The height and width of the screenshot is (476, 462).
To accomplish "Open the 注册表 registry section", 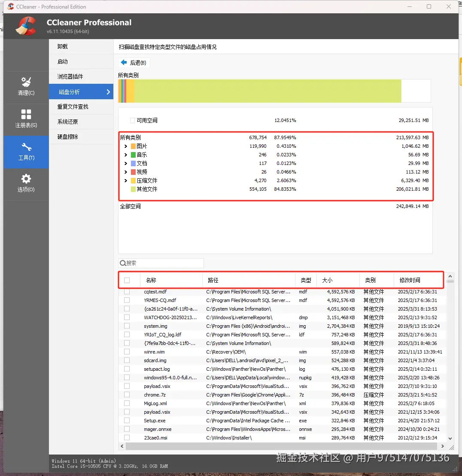I will coord(26,119).
